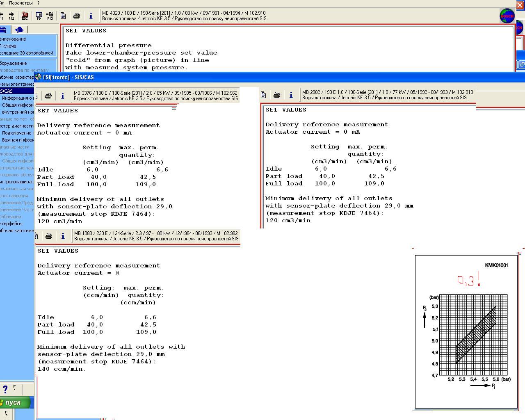This screenshot has width=525, height=420.
Task: Open the F10 tree structure icon
Action: [x=50, y=16]
